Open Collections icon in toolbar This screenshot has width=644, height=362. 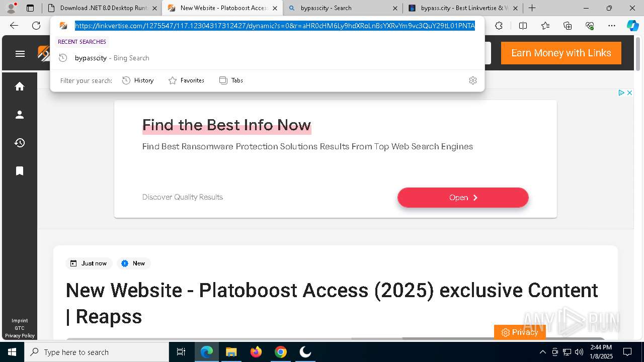[x=568, y=26]
